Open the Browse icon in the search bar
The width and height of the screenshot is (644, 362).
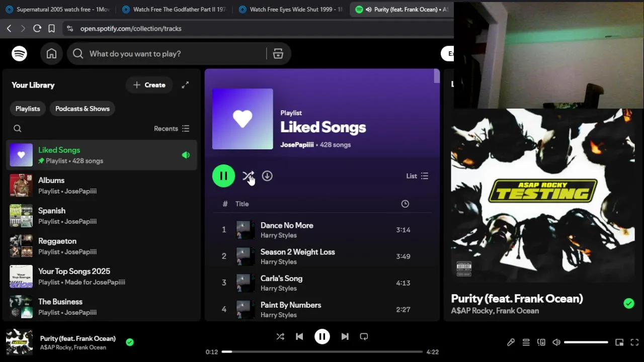278,54
